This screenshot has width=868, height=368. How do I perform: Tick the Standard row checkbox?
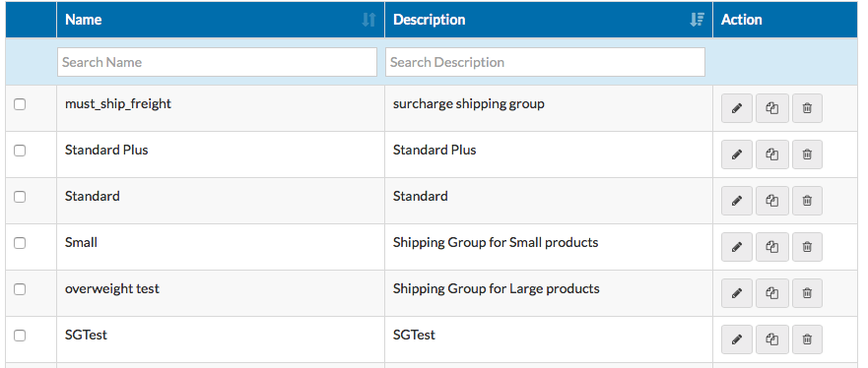tap(20, 197)
